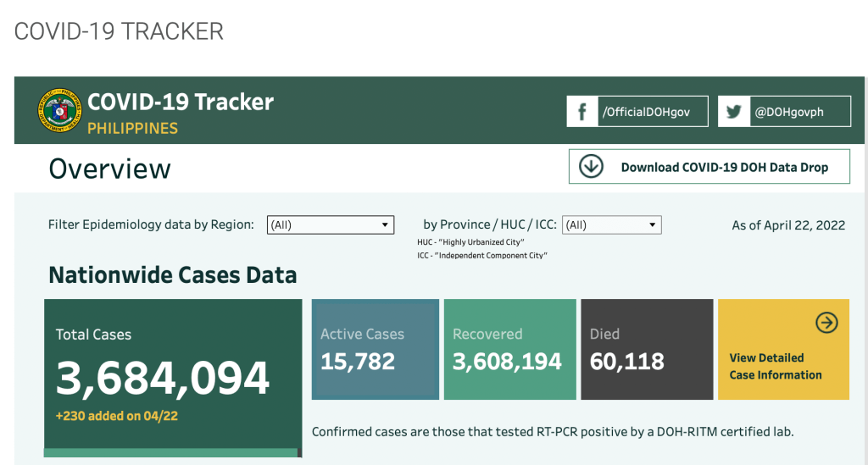Select the Total Cases 3,684,094 figure
This screenshot has width=868, height=465.
click(x=163, y=379)
